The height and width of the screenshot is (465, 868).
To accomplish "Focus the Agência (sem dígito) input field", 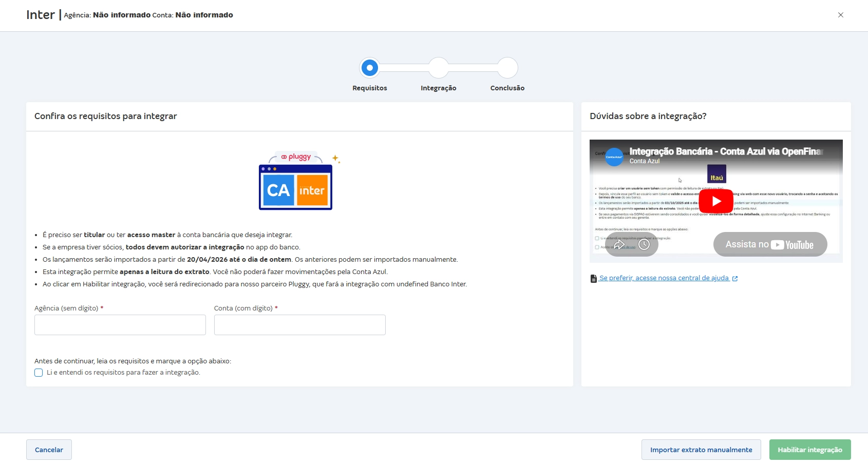I will tap(120, 325).
